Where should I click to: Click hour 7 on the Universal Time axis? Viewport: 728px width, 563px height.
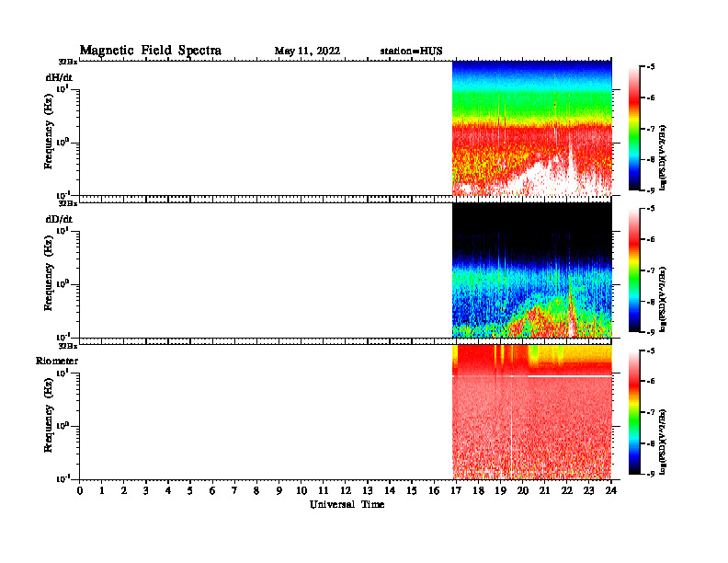click(x=234, y=491)
